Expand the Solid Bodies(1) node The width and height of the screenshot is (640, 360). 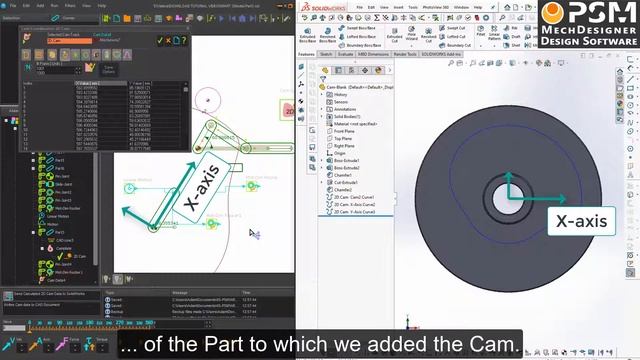pyautogui.click(x=322, y=117)
